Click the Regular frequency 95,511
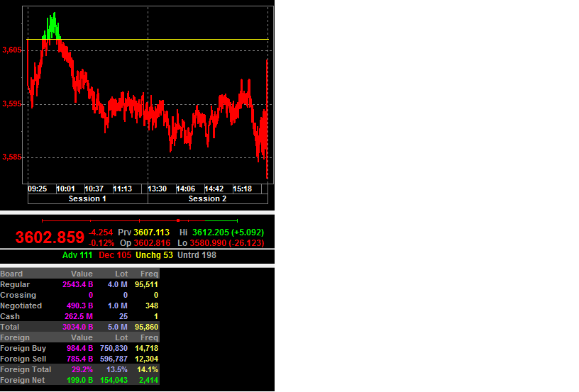This screenshot has height=392, width=579. click(x=146, y=284)
